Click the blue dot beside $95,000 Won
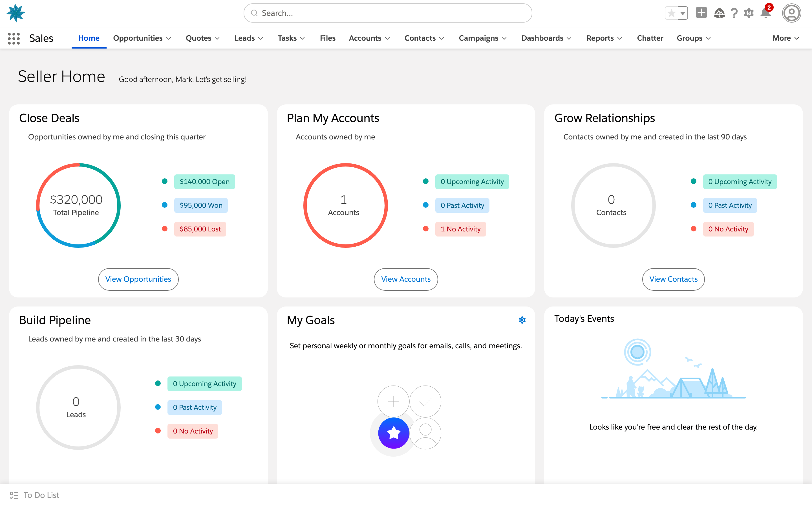812x508 pixels. 164,205
